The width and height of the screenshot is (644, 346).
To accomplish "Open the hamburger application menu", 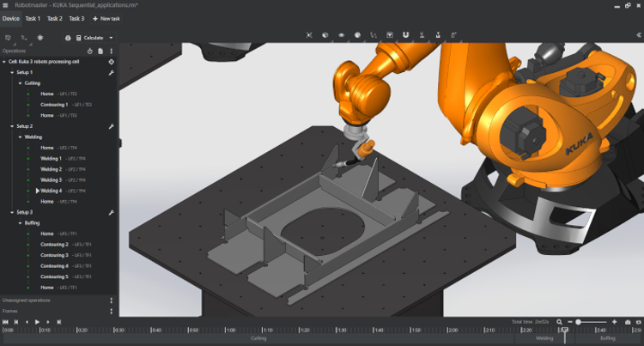I will point(5,5).
